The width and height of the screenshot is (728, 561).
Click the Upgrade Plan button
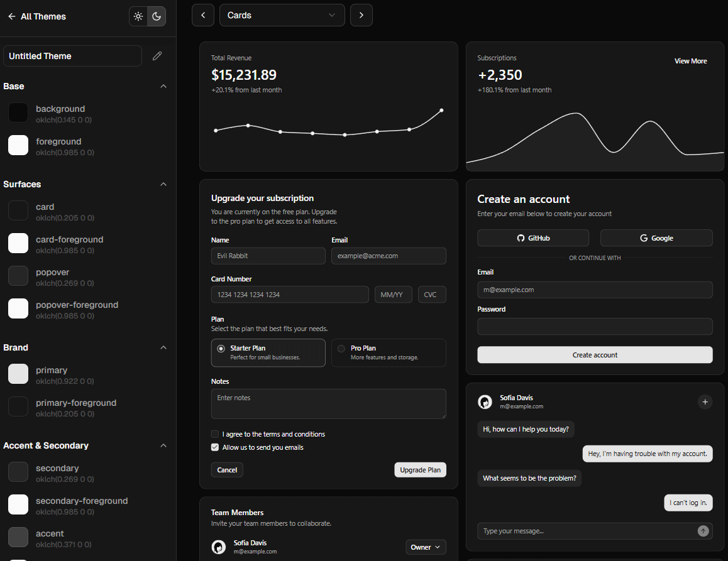420,470
